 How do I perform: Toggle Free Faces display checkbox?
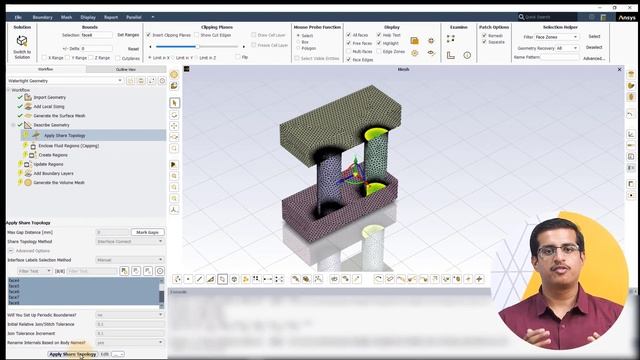pos(349,43)
